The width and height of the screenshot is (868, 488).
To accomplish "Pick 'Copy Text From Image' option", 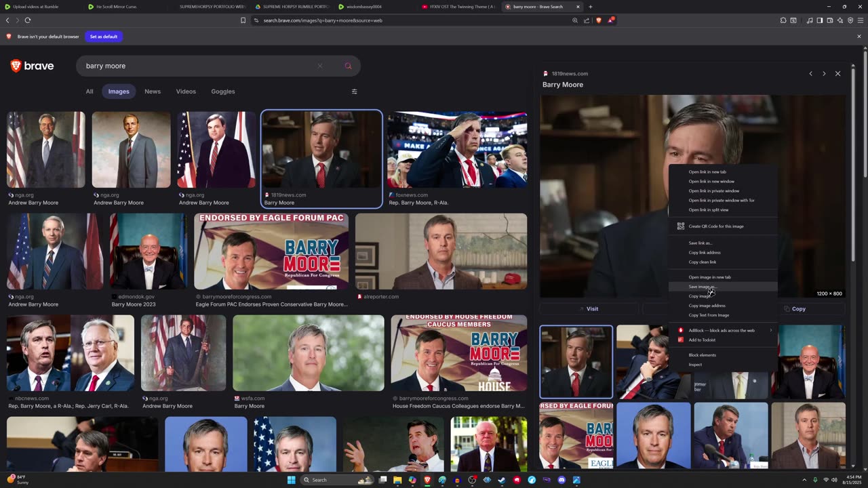I will 723,315.
